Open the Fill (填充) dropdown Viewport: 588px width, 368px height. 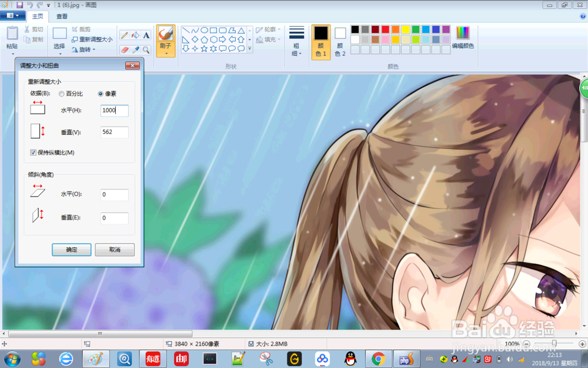click(268, 39)
